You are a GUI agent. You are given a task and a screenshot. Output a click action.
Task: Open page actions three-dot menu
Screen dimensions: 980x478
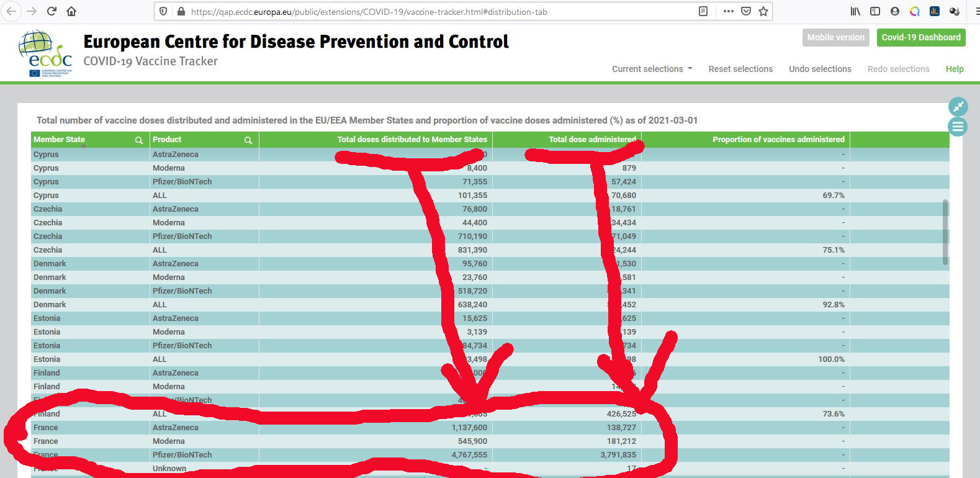point(728,11)
